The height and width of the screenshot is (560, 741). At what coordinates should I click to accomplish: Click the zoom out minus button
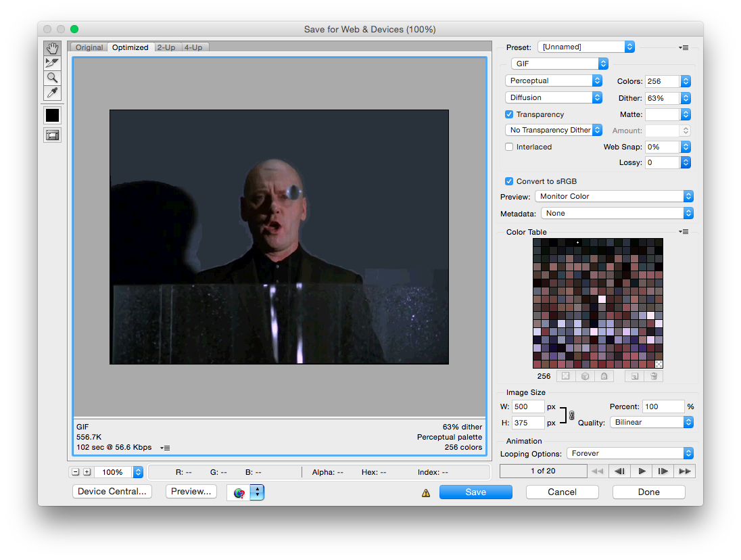(x=75, y=471)
